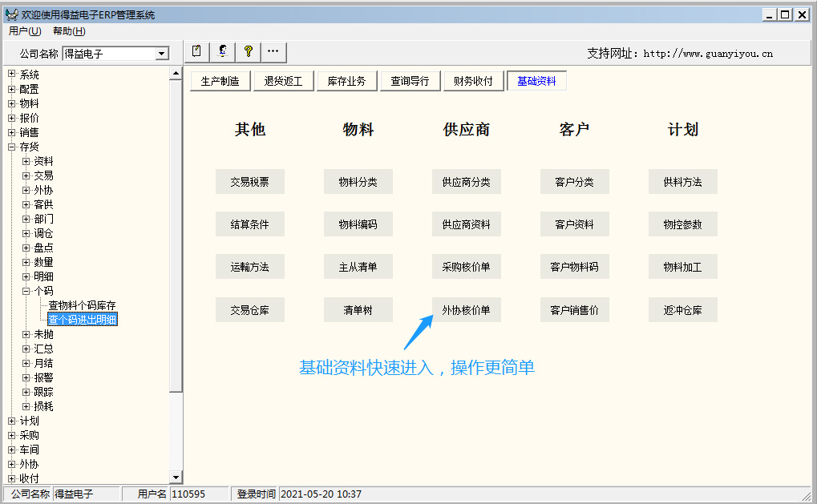Viewport: 817px width, 504px height.
Task: Expand the 月结 tree node
Action: tap(26, 363)
